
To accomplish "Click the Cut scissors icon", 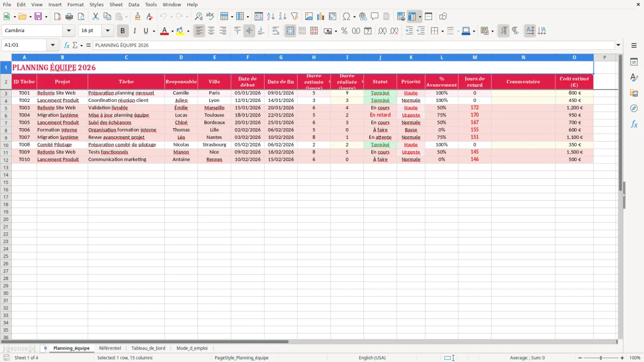I will pyautogui.click(x=96, y=17).
